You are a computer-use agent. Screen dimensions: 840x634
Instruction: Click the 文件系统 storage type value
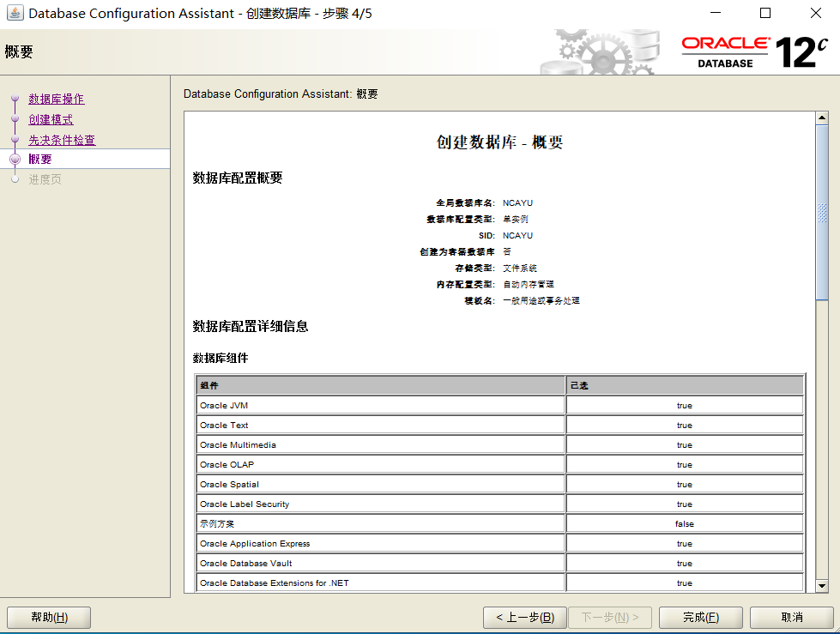coord(520,269)
